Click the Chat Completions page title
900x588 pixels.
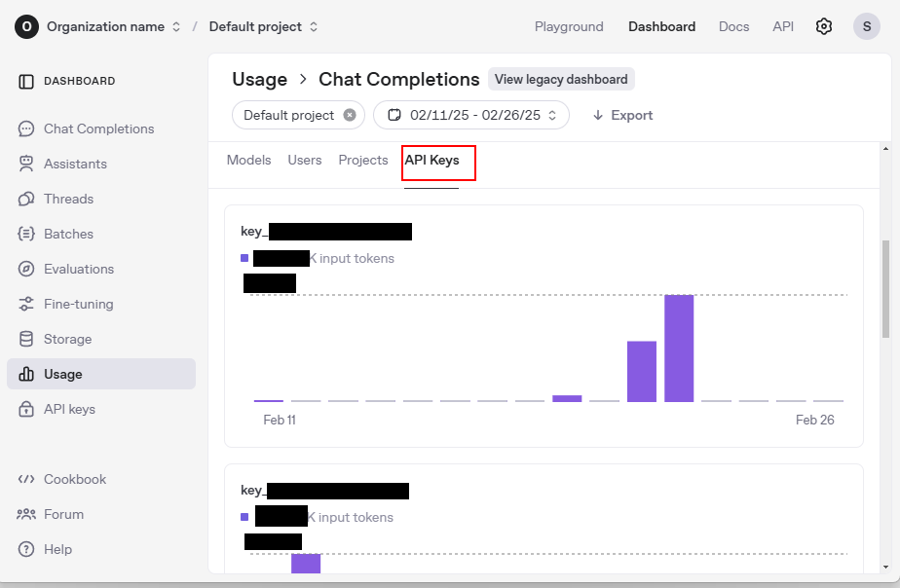click(x=399, y=79)
